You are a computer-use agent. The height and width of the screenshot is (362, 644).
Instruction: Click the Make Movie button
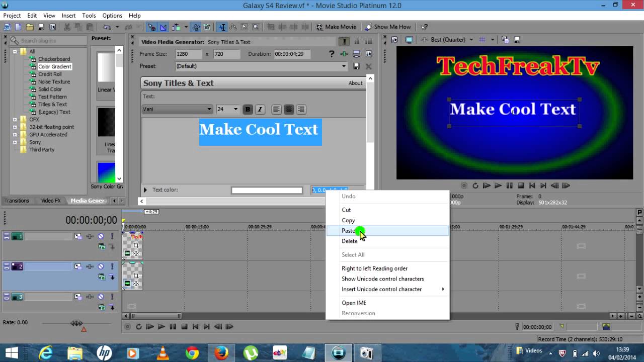point(336,27)
